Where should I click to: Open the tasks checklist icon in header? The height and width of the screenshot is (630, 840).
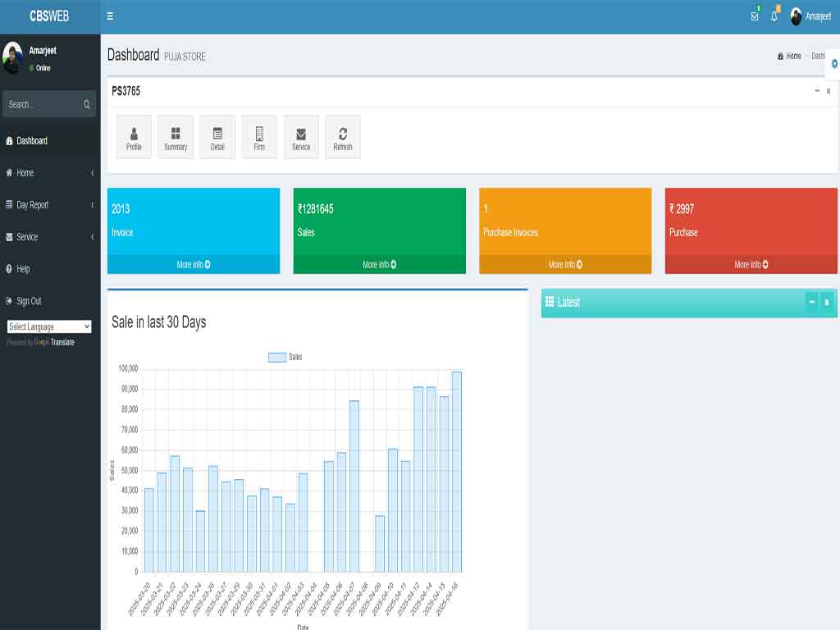(x=755, y=16)
